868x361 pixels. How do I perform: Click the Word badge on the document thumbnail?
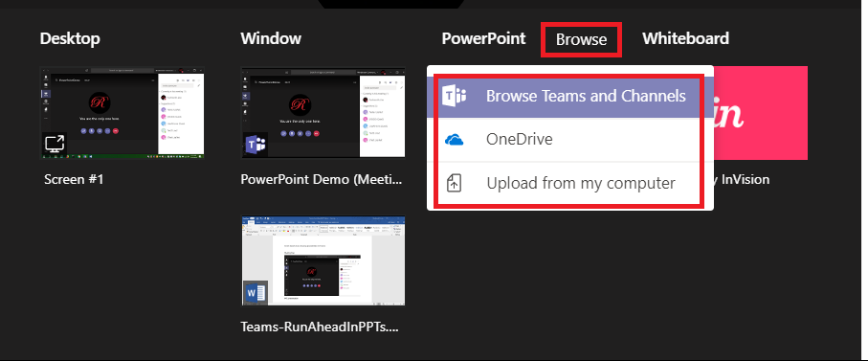point(256,293)
